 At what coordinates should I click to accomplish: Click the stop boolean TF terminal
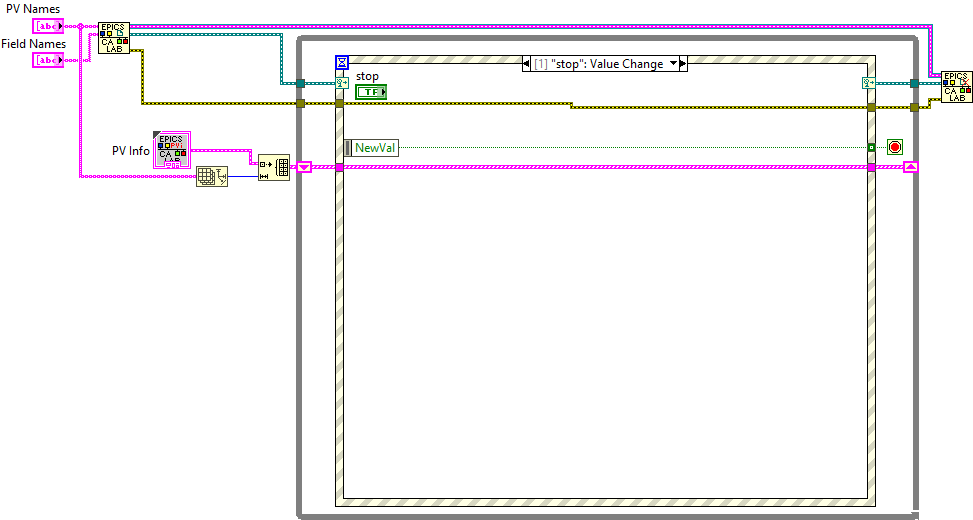(371, 92)
